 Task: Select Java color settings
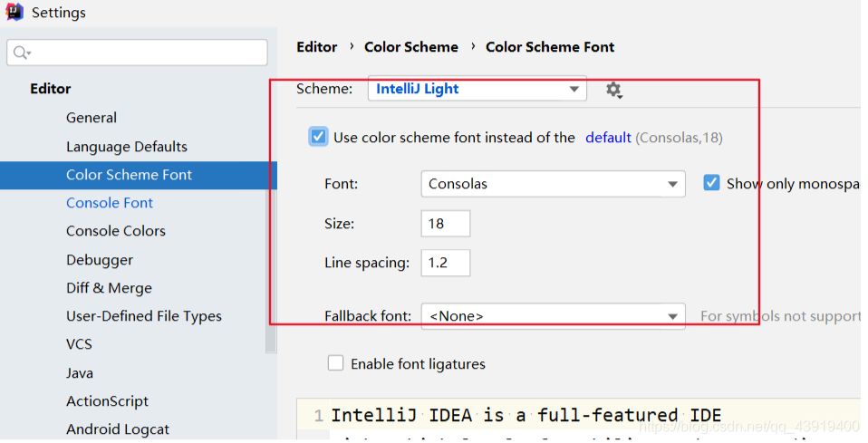(80, 372)
